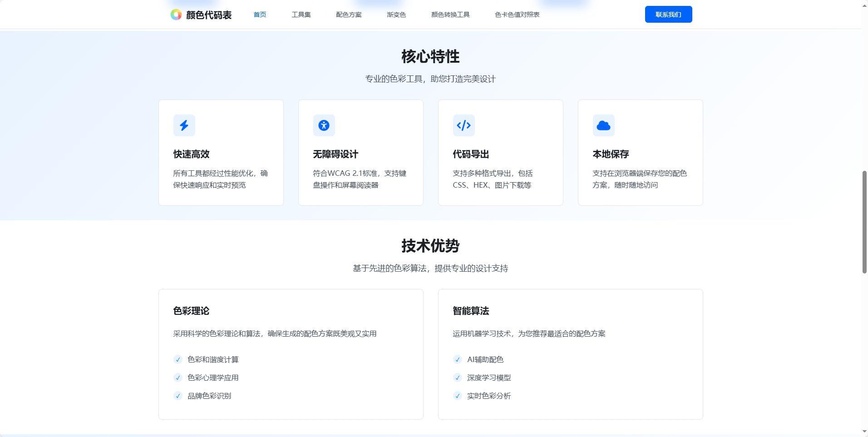868x437 pixels.
Task: Expand the 配色方案 navigation item
Action: (x=349, y=14)
